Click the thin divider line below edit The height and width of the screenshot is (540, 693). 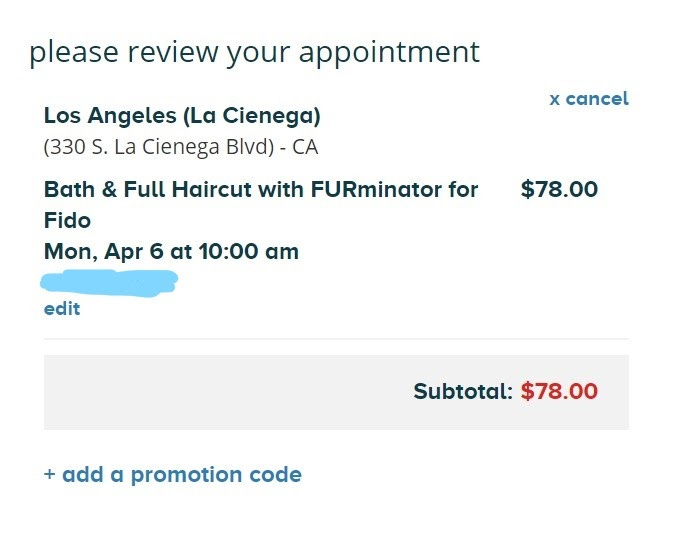coord(336,339)
